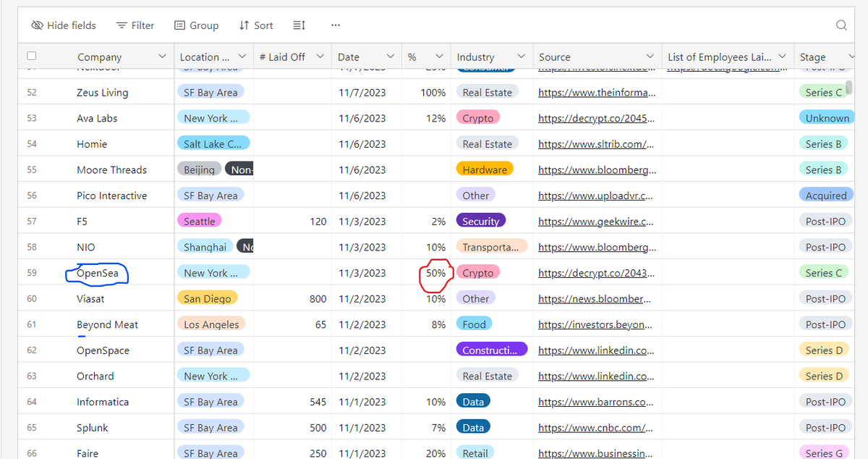Expand the % column dropdown

tap(439, 56)
